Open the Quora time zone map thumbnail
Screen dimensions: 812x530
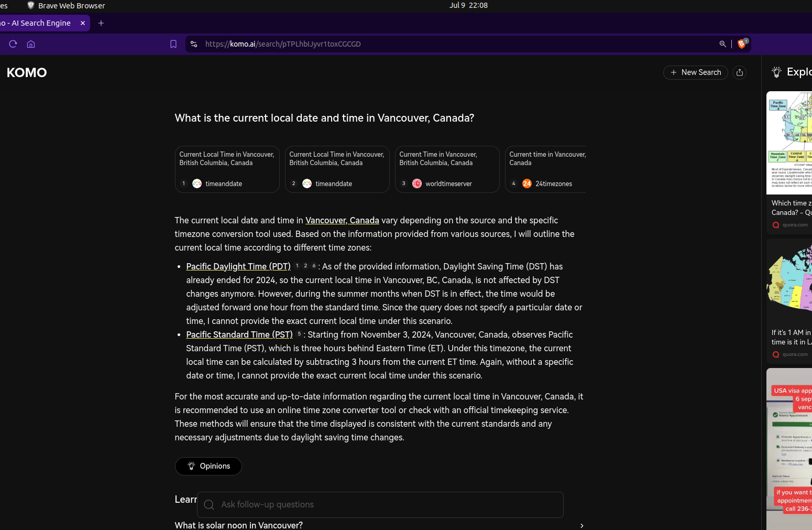(789, 143)
